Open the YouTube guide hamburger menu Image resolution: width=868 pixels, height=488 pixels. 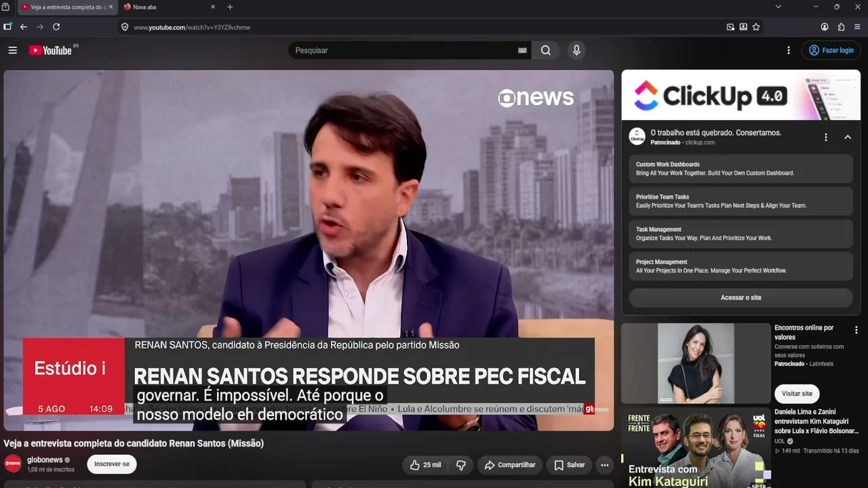point(12,50)
